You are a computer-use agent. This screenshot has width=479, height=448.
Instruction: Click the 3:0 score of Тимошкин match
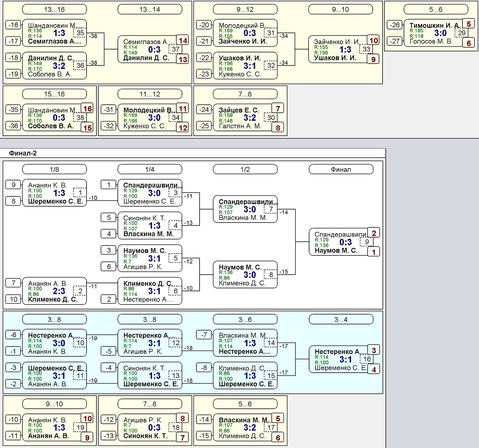tap(440, 33)
